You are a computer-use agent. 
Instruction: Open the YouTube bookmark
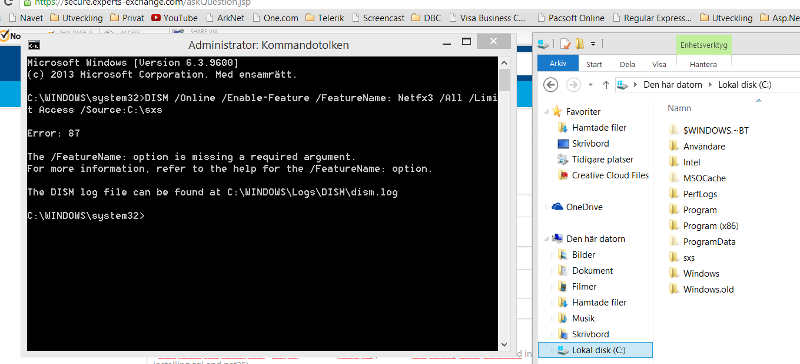[x=174, y=18]
